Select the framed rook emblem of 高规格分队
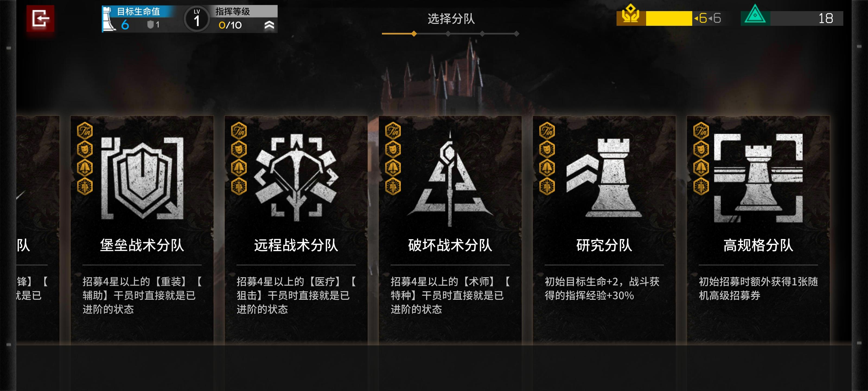Viewport: 868px width, 391px height. (x=758, y=178)
